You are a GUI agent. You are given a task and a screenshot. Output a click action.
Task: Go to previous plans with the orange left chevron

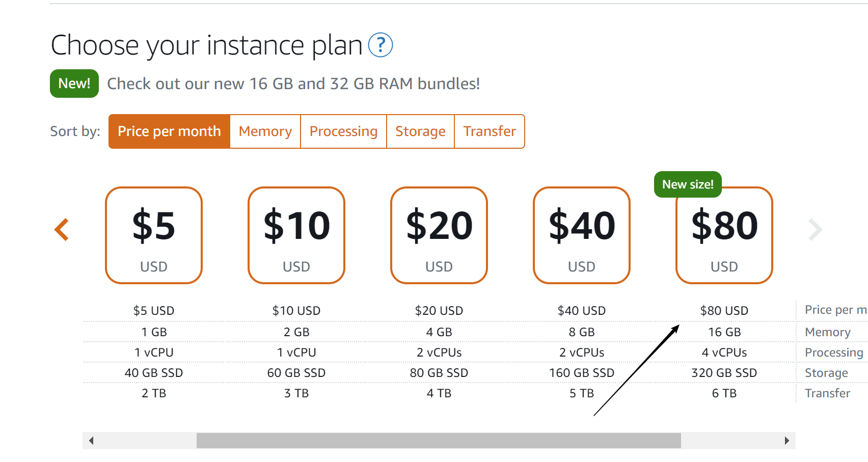pos(62,230)
